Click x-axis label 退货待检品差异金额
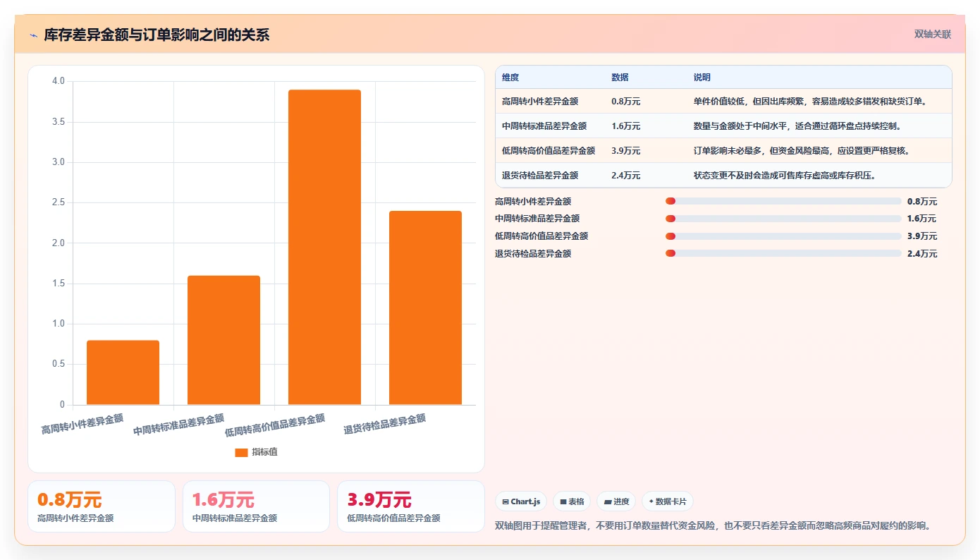The image size is (980, 560). (x=385, y=424)
